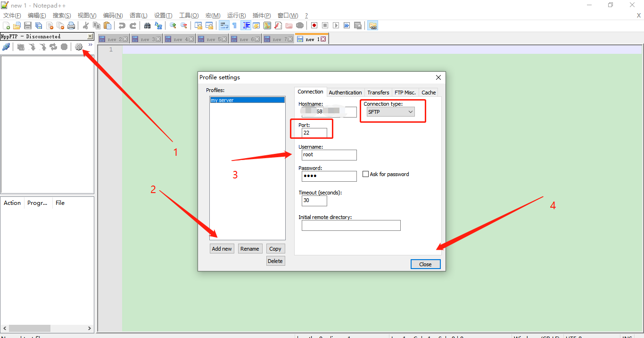The image size is (644, 338).
Task: Click the macro Playback icon
Action: point(336,25)
